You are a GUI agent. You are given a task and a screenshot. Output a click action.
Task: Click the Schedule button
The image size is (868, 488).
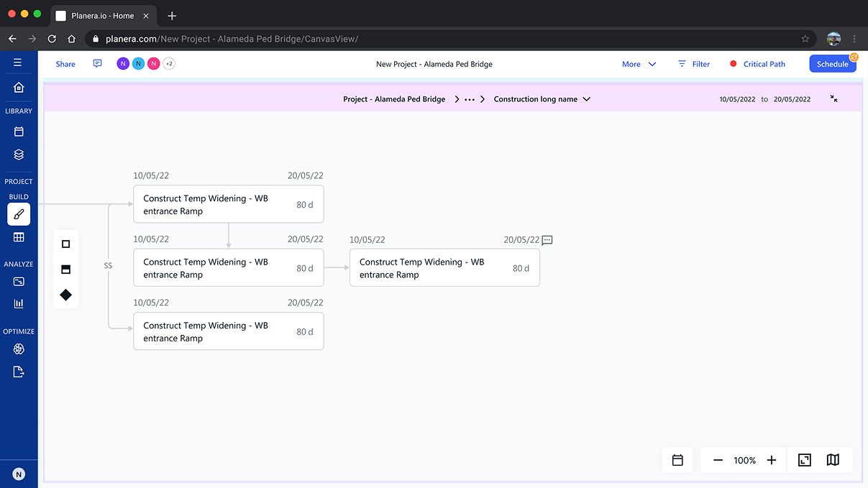(833, 64)
